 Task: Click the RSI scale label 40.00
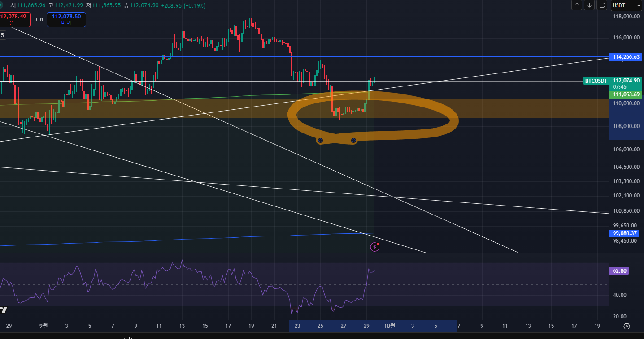pos(619,295)
